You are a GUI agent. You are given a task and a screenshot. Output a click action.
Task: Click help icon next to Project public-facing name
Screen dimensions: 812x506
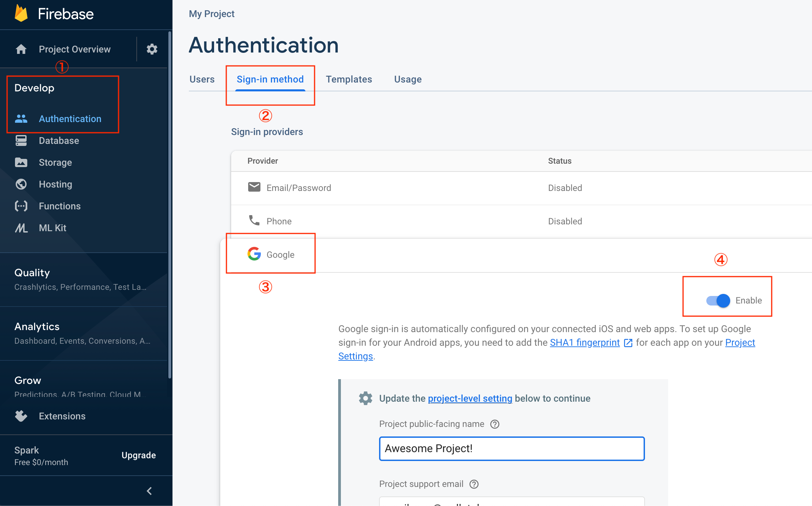click(495, 424)
